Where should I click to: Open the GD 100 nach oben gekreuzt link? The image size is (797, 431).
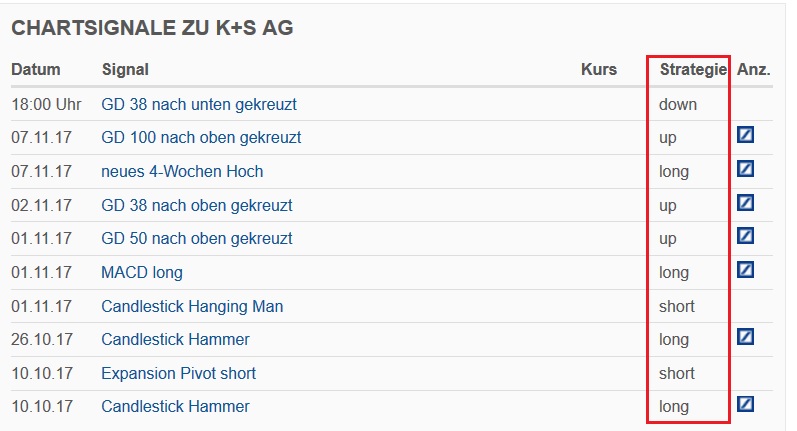[x=201, y=138]
